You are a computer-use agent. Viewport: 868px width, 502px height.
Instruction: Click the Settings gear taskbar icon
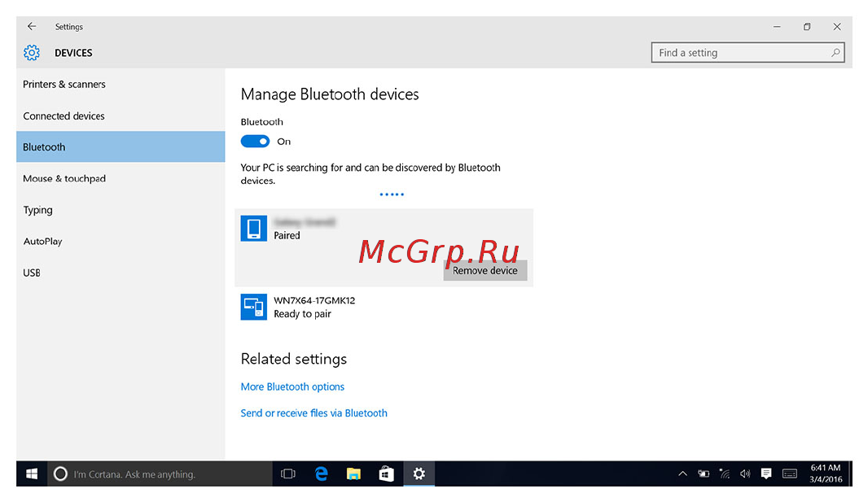tap(419, 474)
